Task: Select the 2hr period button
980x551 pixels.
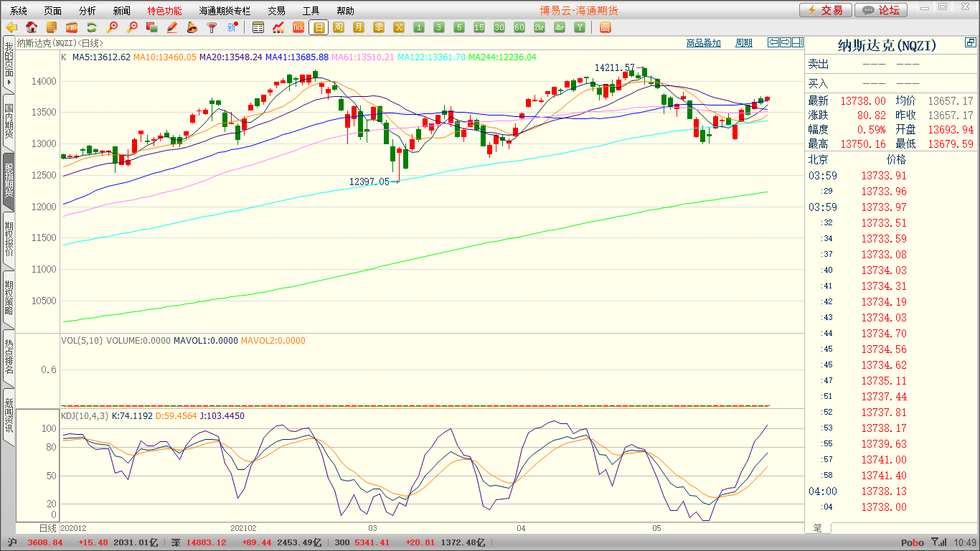Action: click(540, 27)
